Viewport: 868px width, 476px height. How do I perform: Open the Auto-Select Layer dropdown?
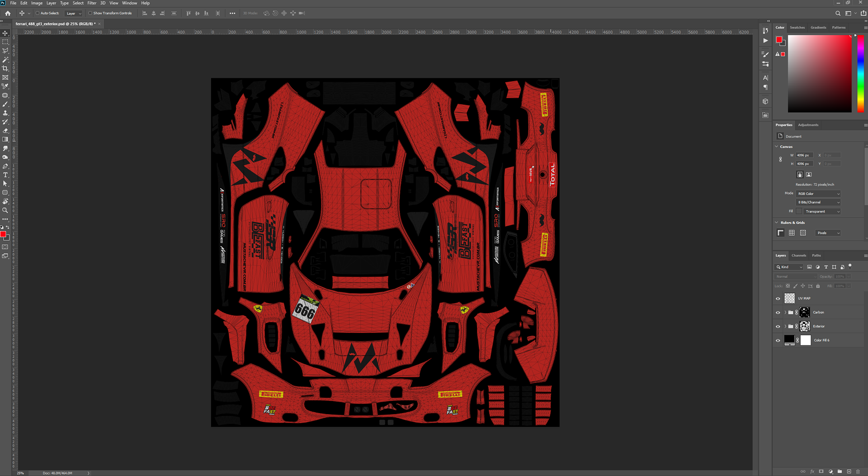(74, 13)
